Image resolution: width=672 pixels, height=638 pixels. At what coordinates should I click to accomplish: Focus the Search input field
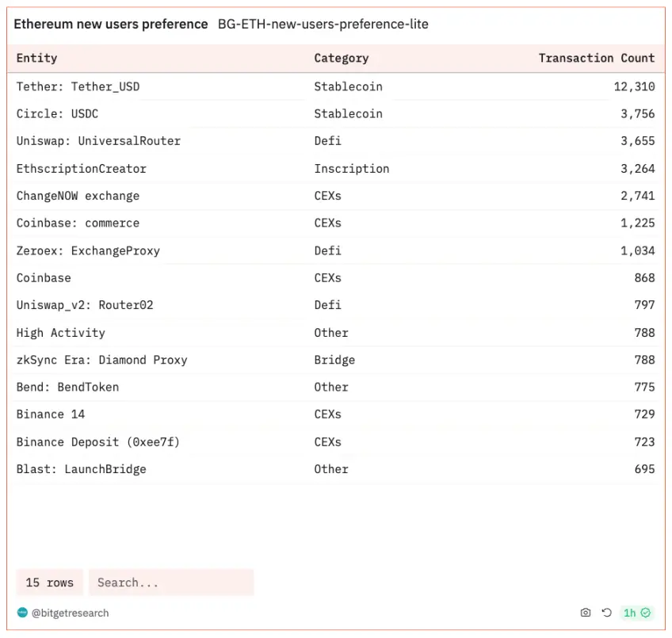[170, 583]
